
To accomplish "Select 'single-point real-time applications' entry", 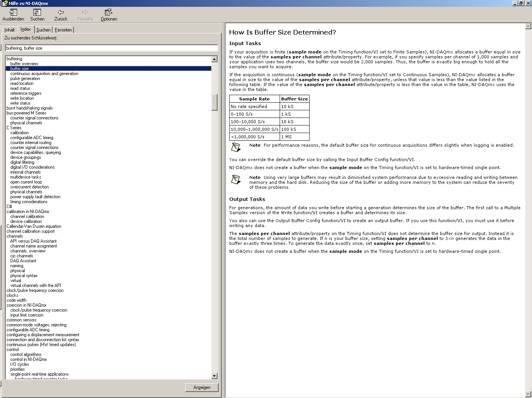I will pyautogui.click(x=39, y=374).
